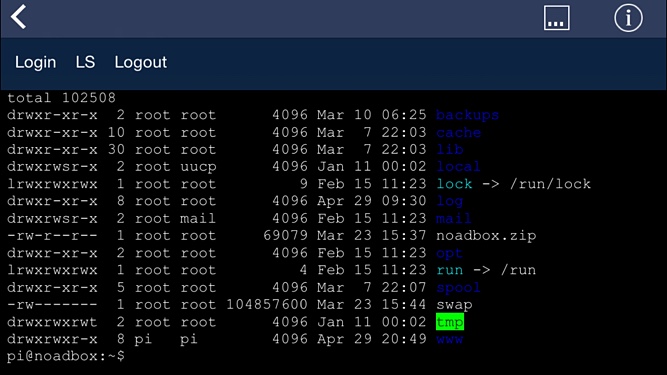The image size is (667, 375).
Task: Run the LS shortcut command
Action: 85,62
